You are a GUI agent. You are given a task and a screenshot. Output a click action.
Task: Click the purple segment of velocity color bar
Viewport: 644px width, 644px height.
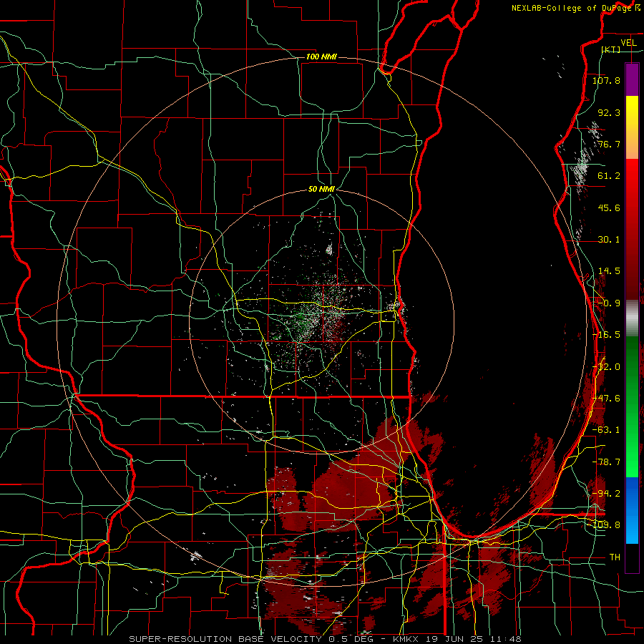pos(632,79)
